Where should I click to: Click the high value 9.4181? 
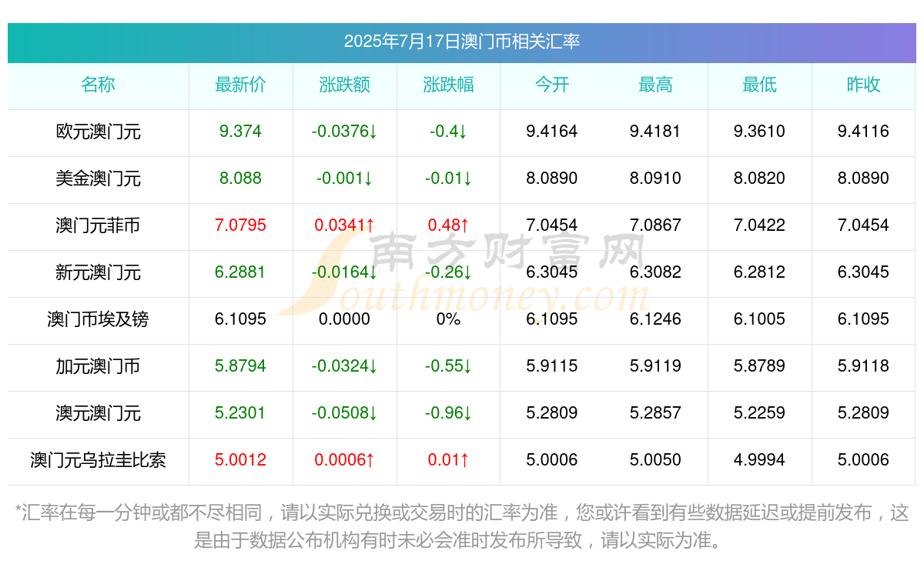[656, 132]
